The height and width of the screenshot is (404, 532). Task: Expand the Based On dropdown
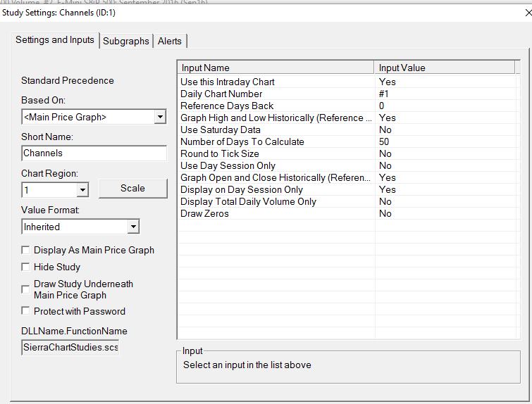[160, 117]
